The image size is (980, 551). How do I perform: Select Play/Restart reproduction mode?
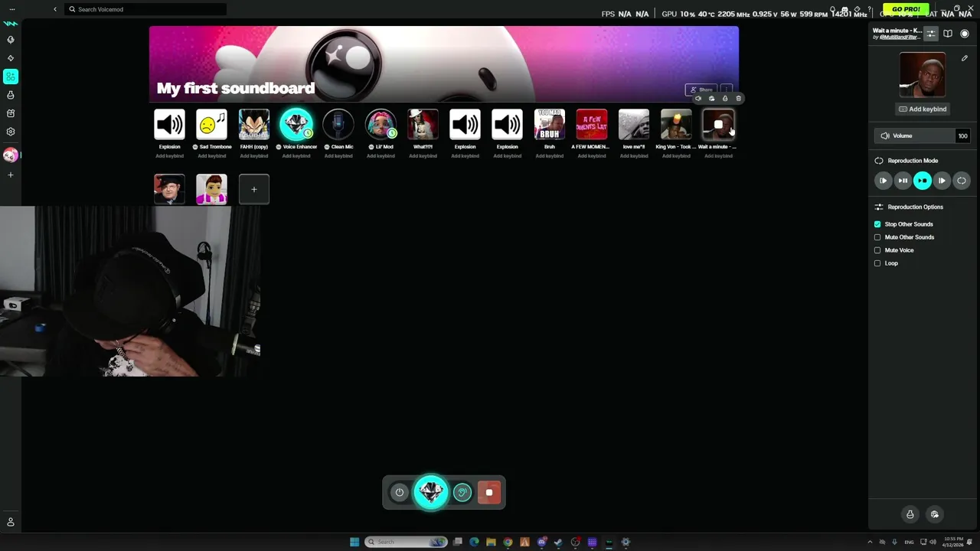point(884,181)
